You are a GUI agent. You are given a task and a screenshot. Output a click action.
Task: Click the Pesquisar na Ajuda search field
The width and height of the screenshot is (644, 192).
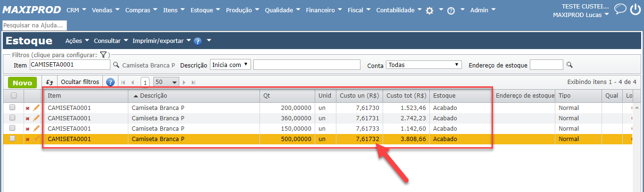coord(34,25)
